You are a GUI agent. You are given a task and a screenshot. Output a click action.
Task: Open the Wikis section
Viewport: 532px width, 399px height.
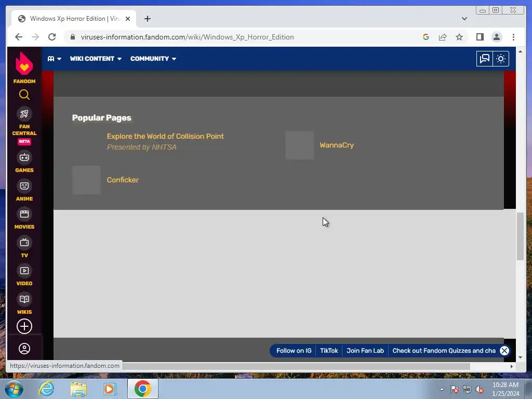[24, 303]
